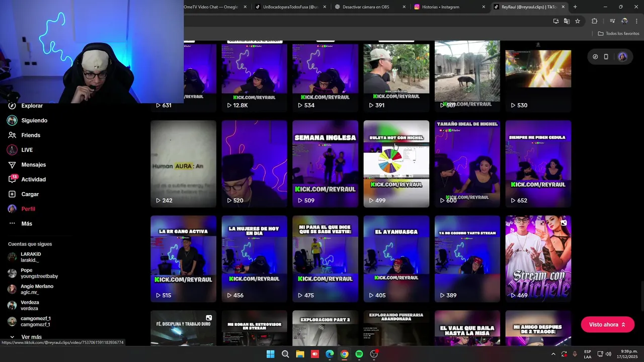Open the Todos los favoritos bookmarks folder
This screenshot has height=362, width=644.
click(x=618, y=34)
